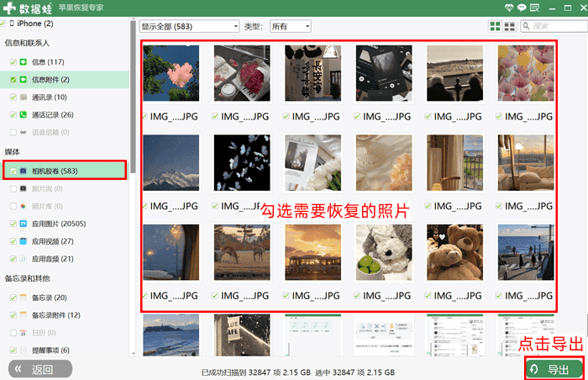This screenshot has height=380, width=588.
Task: Click the 返回 back button
Action: coord(39,369)
